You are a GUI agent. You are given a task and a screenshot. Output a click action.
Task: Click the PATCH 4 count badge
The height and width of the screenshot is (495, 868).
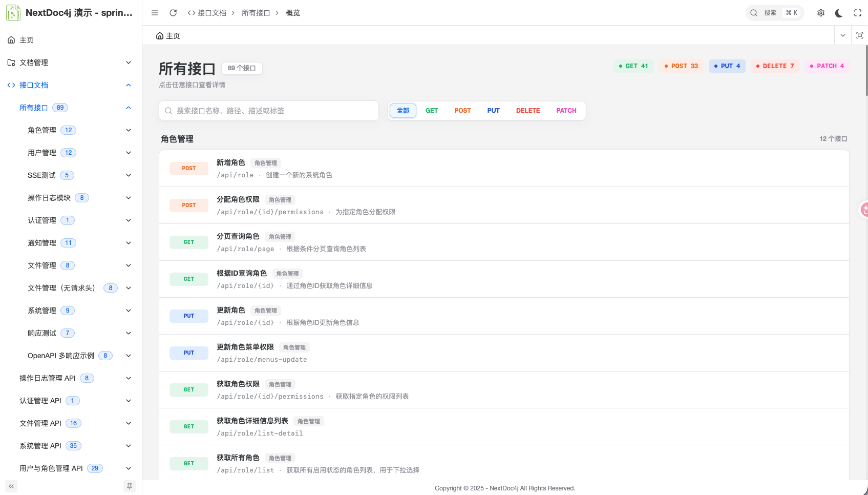click(x=827, y=66)
